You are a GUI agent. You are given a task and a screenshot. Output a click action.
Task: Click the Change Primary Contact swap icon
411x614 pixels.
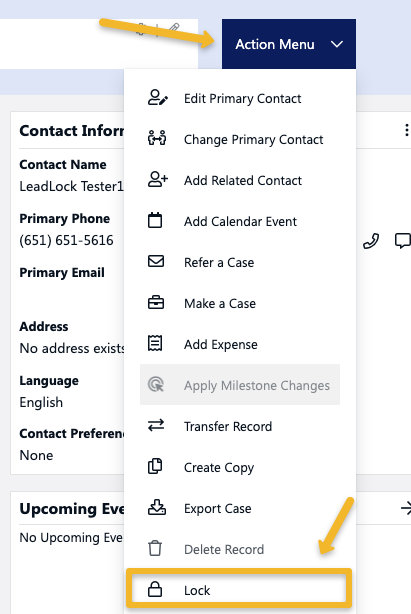click(x=157, y=139)
